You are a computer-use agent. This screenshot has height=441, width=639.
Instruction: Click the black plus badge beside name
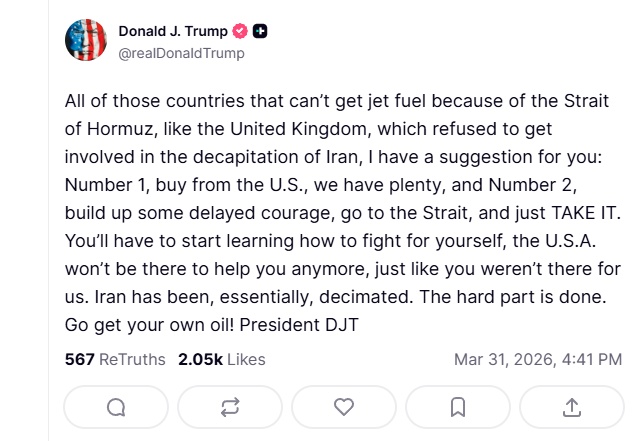coord(260,32)
